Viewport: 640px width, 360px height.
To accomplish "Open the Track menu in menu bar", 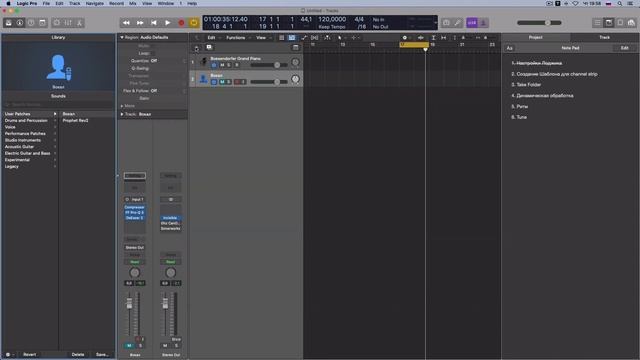I will [x=75, y=3].
